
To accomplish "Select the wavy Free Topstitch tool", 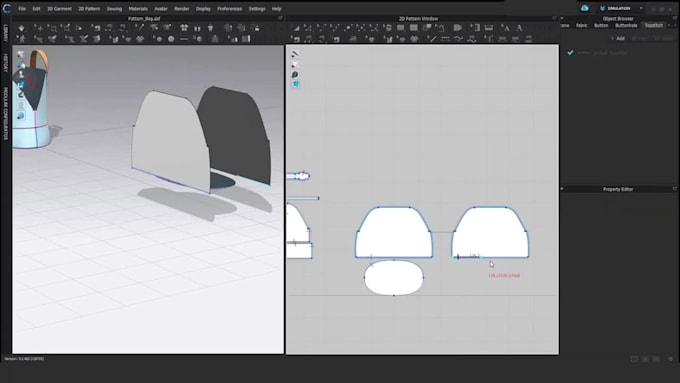I will click(x=458, y=39).
